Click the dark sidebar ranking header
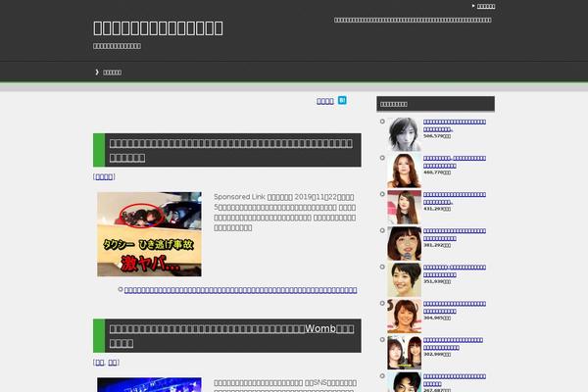 (435, 104)
